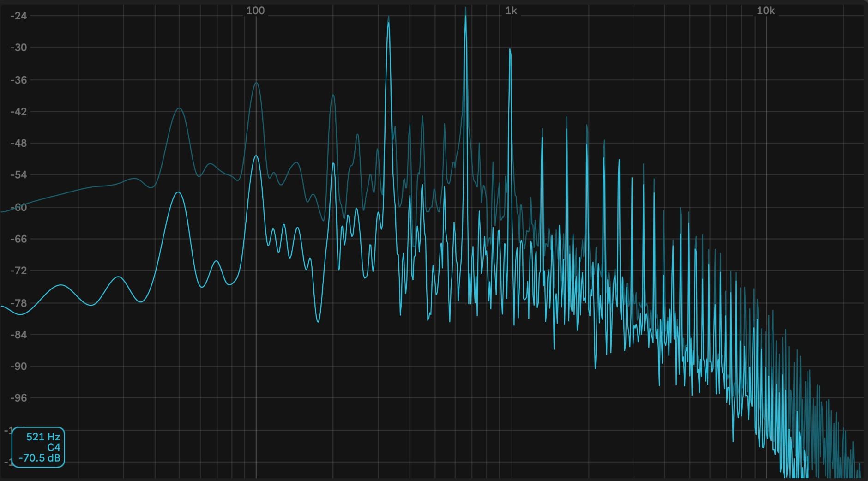This screenshot has width=868, height=481.
Task: Select the -42 dB scale label
Action: (18, 111)
